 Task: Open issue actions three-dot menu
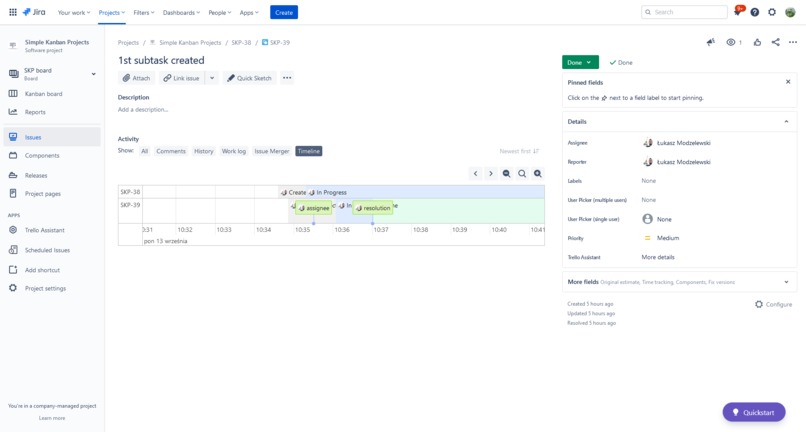(793, 42)
